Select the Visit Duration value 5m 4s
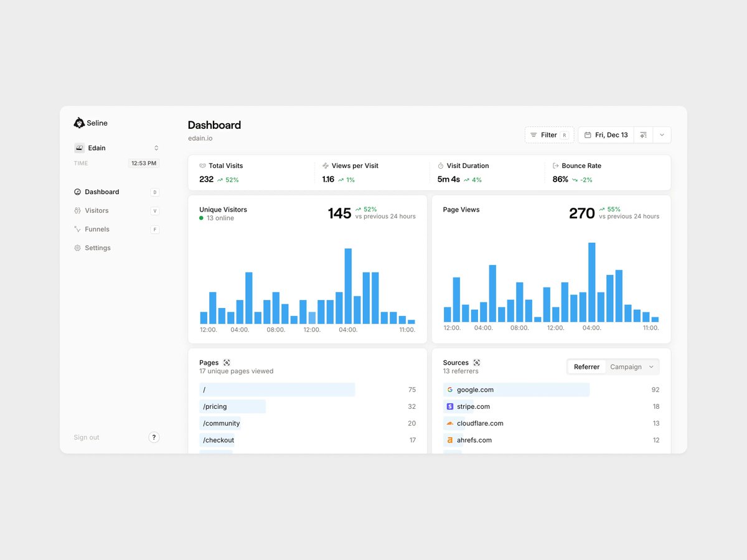747x560 pixels. (x=448, y=179)
